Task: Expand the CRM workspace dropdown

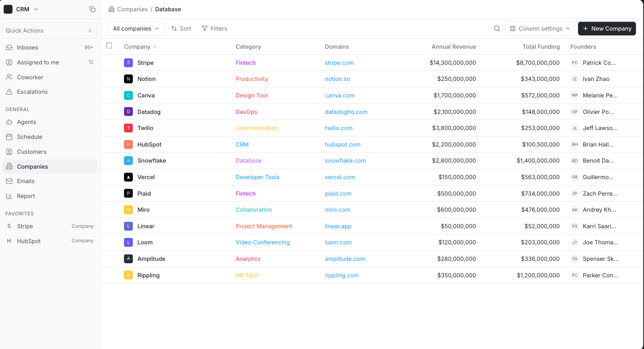Action: tap(36, 9)
